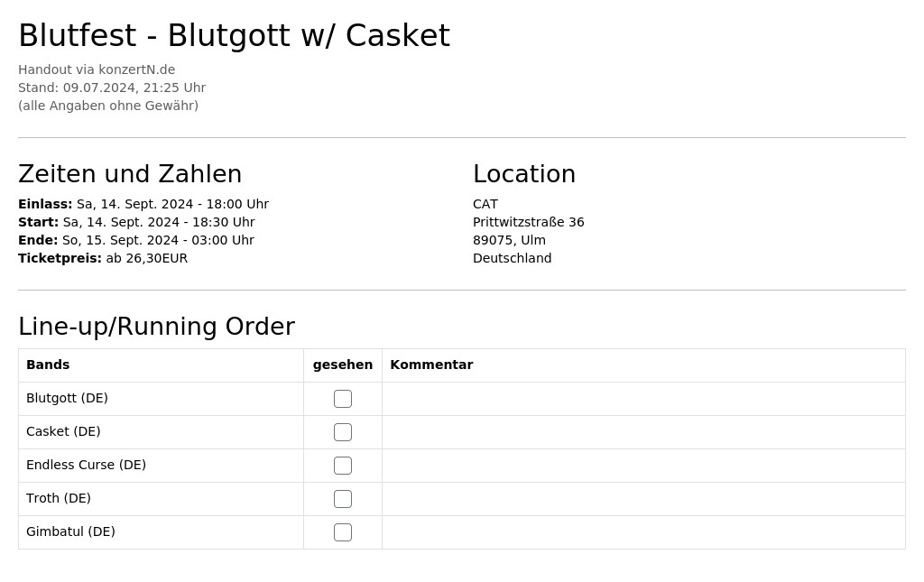The image size is (924, 582).
Task: Enable the Gimbatul gesehen checkbox
Action: click(x=342, y=532)
